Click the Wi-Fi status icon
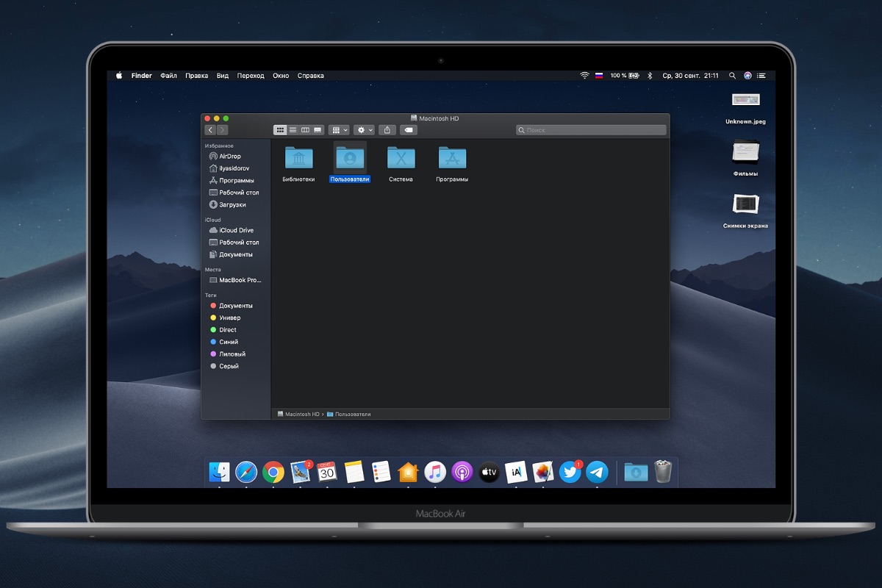This screenshot has width=882, height=588. point(584,76)
